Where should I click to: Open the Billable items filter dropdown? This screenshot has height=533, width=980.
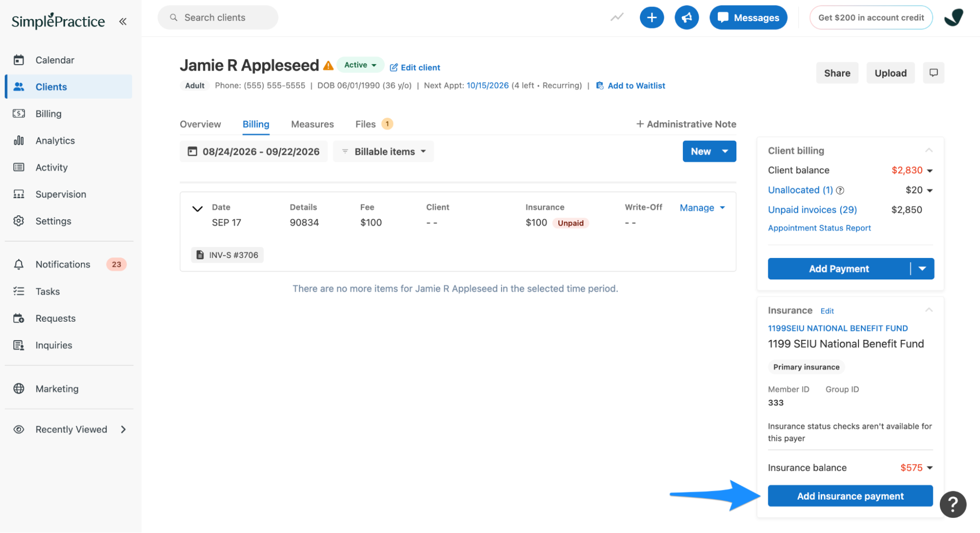[x=383, y=152]
